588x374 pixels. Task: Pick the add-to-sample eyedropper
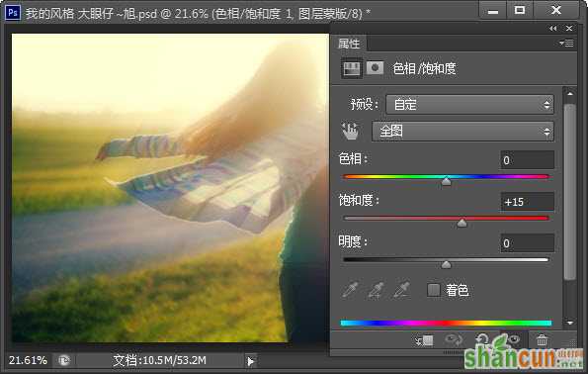tap(376, 290)
